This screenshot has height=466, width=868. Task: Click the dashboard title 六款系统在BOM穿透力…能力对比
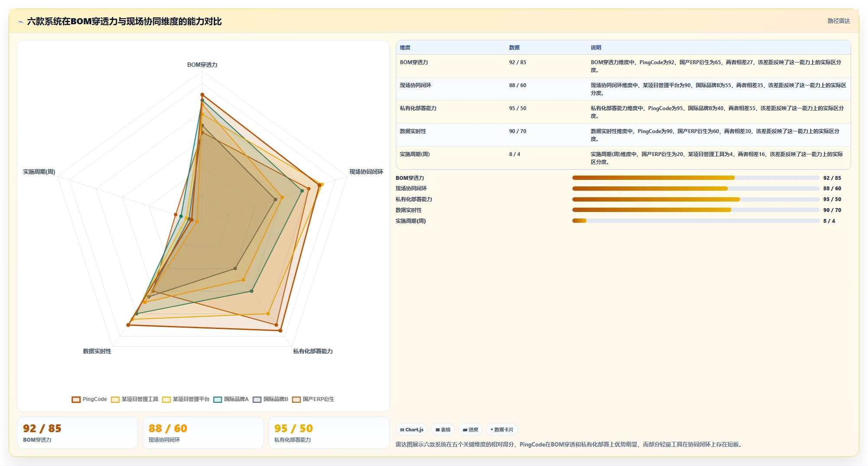click(x=124, y=22)
